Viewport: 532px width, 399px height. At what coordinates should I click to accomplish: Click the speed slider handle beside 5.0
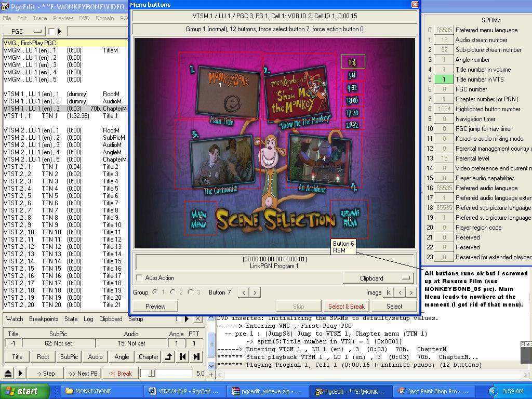coord(152,374)
